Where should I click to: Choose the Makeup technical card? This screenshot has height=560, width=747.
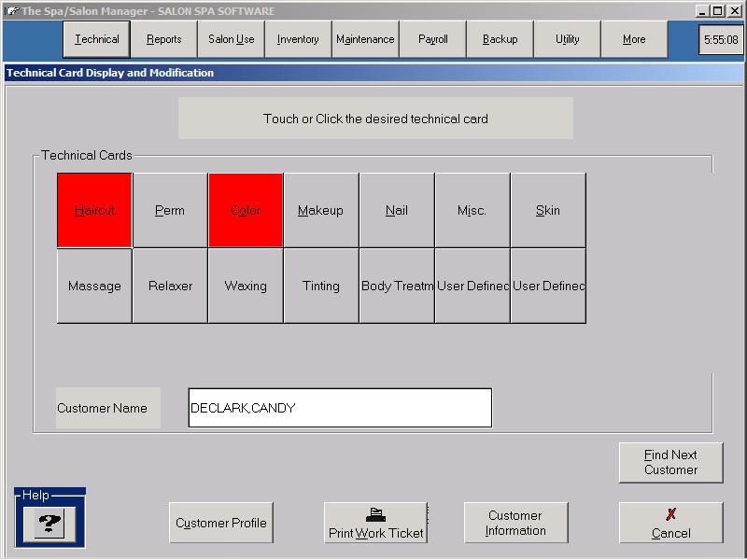[321, 210]
